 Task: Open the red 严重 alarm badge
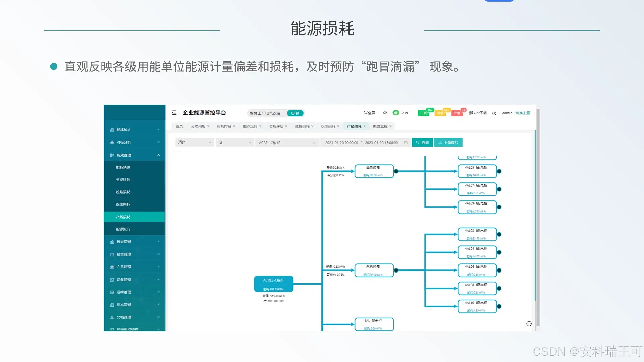click(457, 113)
